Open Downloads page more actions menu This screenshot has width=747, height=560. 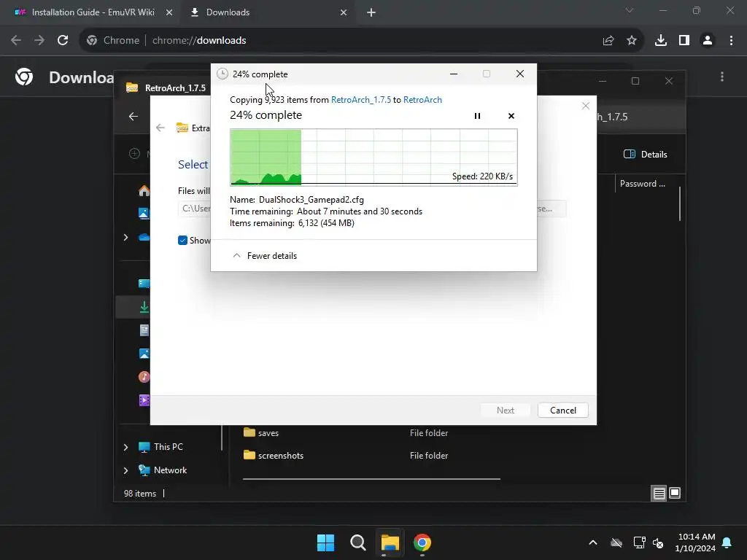click(x=722, y=77)
